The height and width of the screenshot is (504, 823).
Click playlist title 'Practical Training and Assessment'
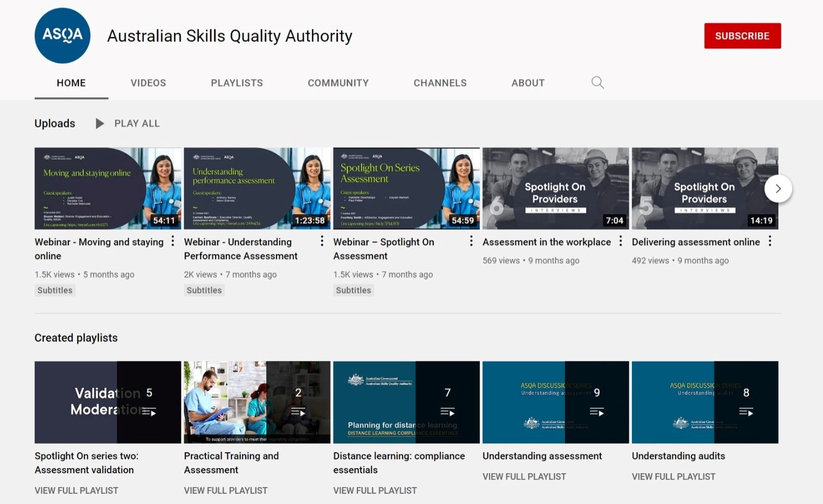(231, 463)
